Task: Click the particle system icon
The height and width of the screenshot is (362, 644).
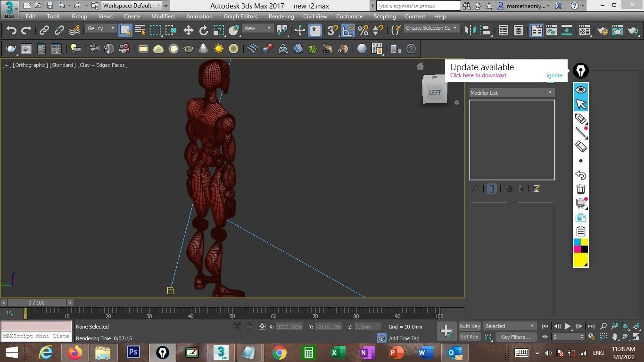Action: tap(252, 49)
